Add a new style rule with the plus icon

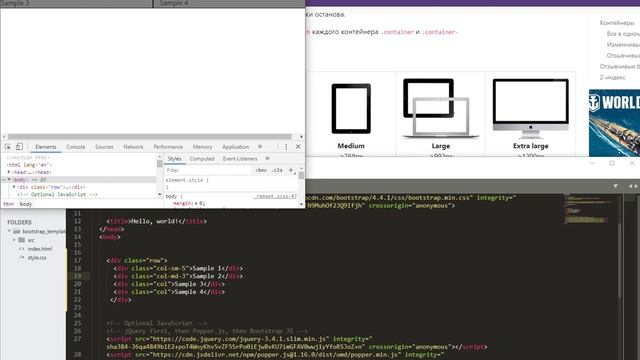tap(291, 170)
